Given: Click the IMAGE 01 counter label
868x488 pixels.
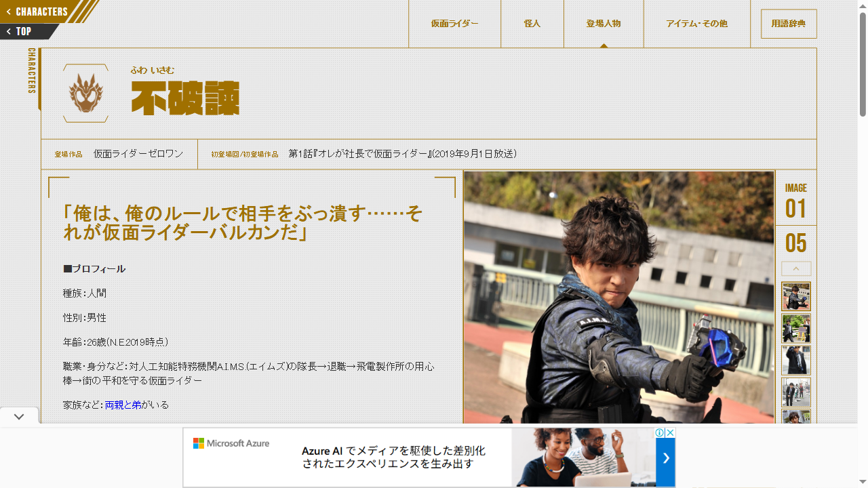Looking at the screenshot, I should click(x=796, y=201).
